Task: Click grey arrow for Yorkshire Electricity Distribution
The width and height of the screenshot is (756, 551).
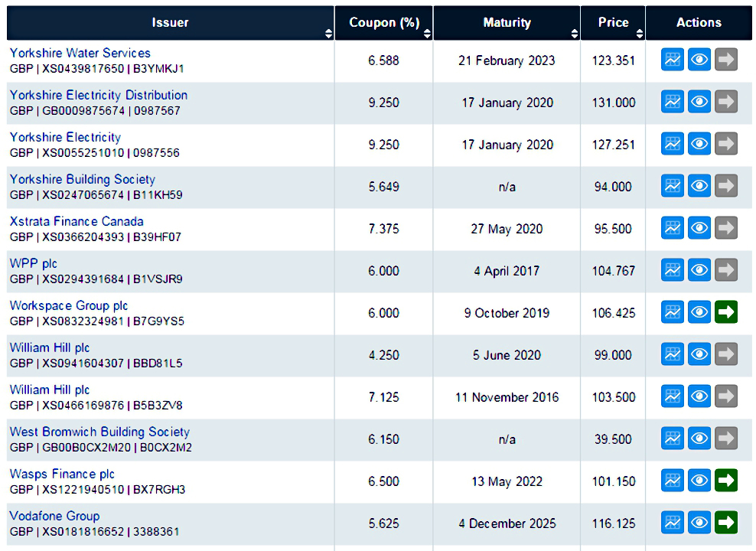Action: [x=726, y=102]
